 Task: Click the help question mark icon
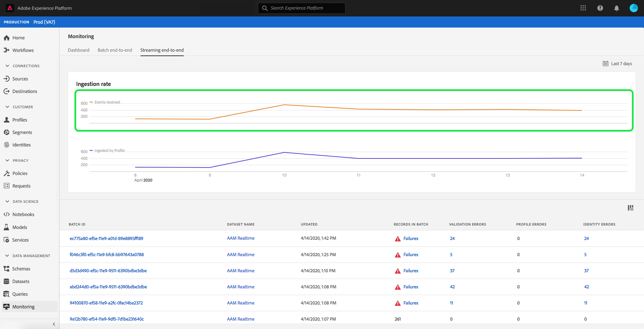pos(600,8)
